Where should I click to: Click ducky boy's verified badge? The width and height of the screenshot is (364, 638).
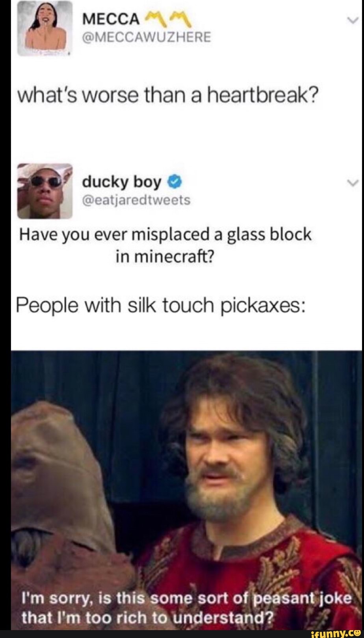[x=175, y=182]
